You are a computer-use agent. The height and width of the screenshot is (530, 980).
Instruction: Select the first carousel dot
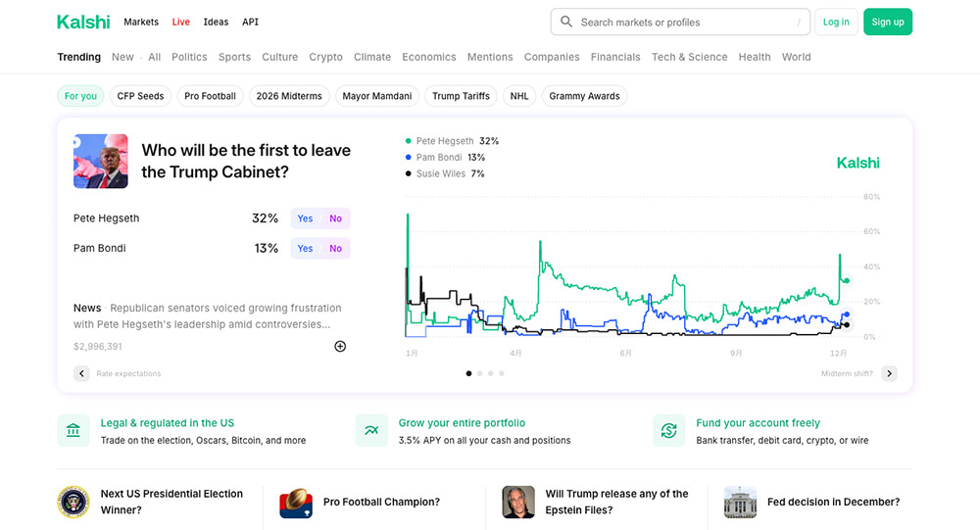coord(468,374)
